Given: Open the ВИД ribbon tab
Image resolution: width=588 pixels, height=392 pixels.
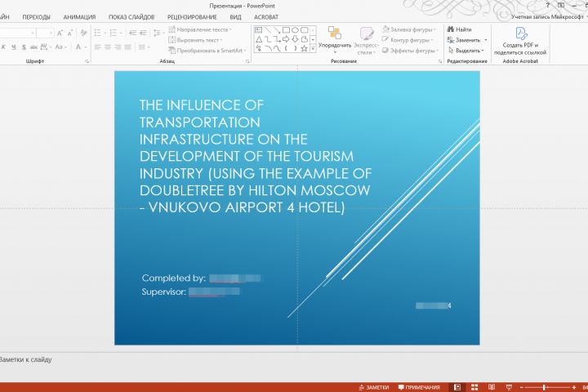Looking at the screenshot, I should pyautogui.click(x=235, y=17).
